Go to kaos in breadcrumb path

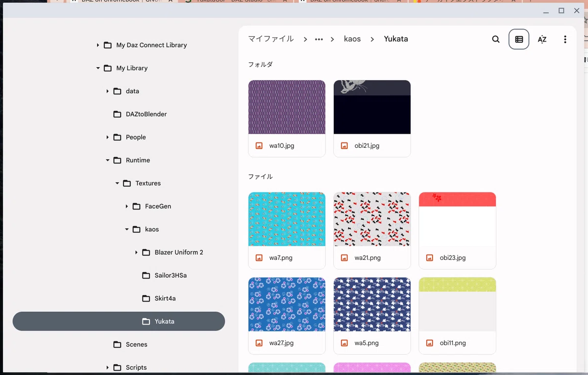tap(352, 39)
